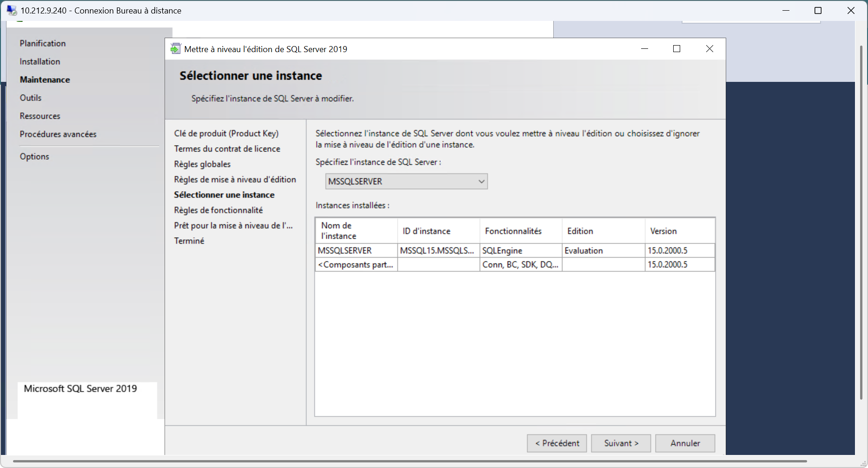Image resolution: width=868 pixels, height=468 pixels.
Task: Click the Nom de l'instance column header
Action: pyautogui.click(x=356, y=231)
